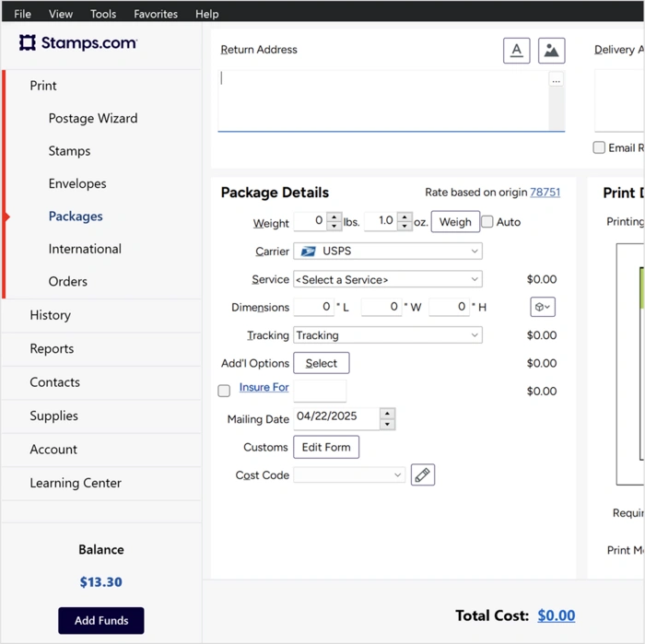This screenshot has height=644, width=645.
Task: Open the Carrier dropdown showing USPS
Action: tap(387, 251)
